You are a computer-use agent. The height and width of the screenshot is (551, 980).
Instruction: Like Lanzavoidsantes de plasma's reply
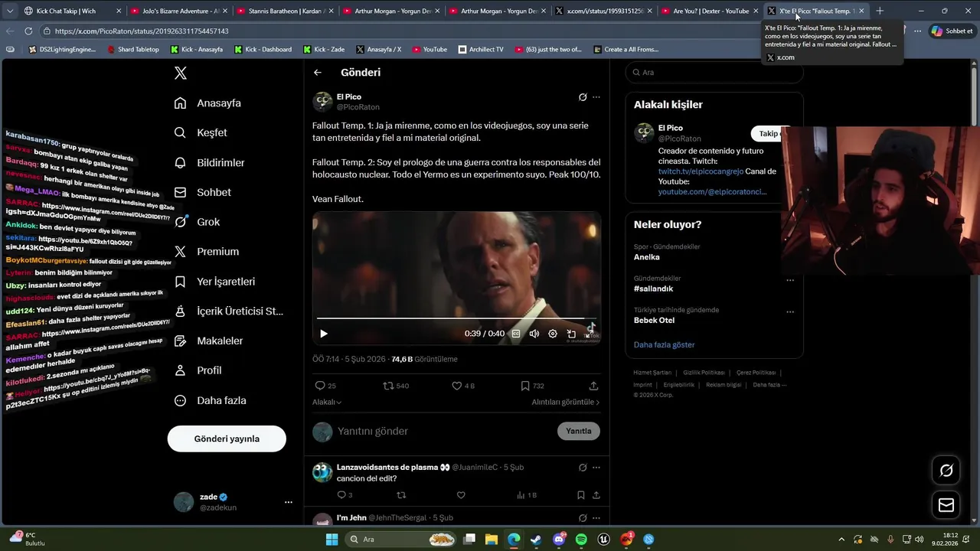461,495
